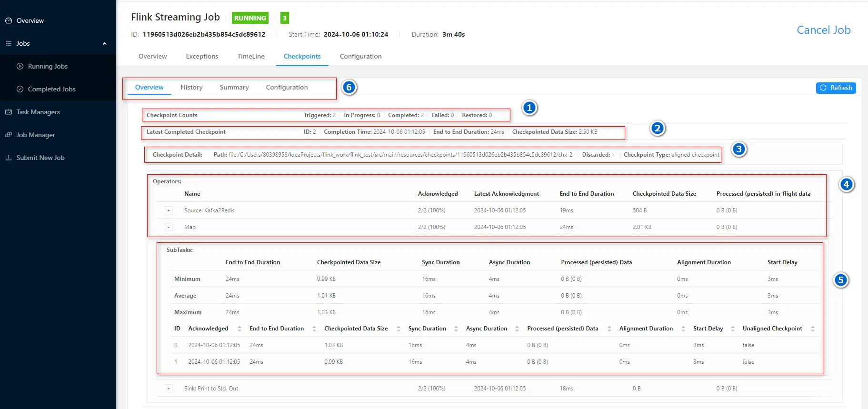
Task: Switch to Exceptions tab
Action: (202, 56)
